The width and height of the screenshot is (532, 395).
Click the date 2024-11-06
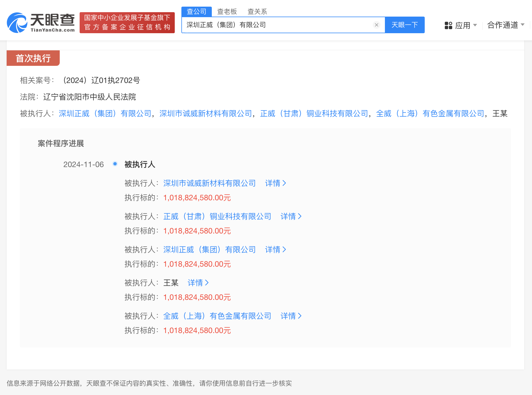coord(84,165)
